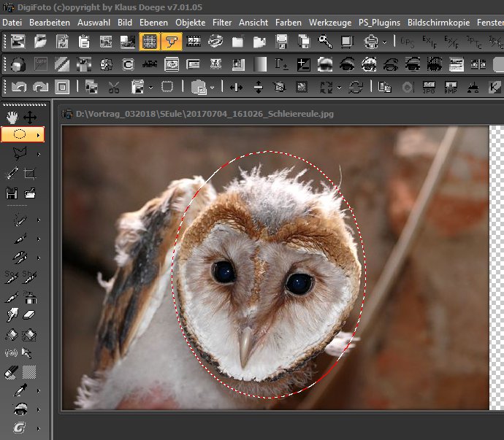The image size is (504, 440).
Task: Open the Filter menu
Action: click(x=222, y=23)
